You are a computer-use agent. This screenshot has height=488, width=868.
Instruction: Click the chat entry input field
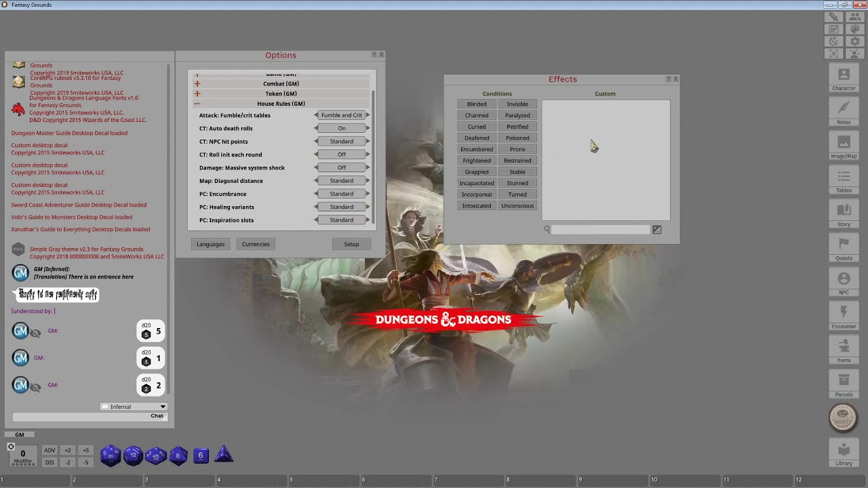pos(90,416)
